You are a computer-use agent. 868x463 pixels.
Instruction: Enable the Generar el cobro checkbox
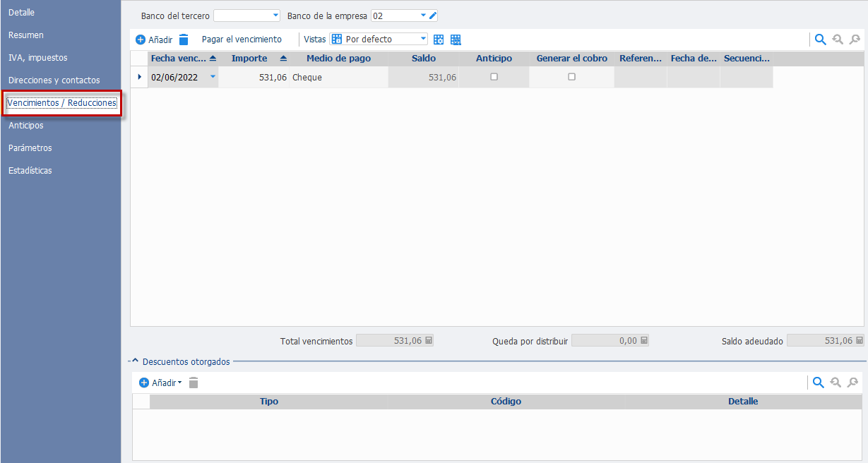[x=571, y=77]
